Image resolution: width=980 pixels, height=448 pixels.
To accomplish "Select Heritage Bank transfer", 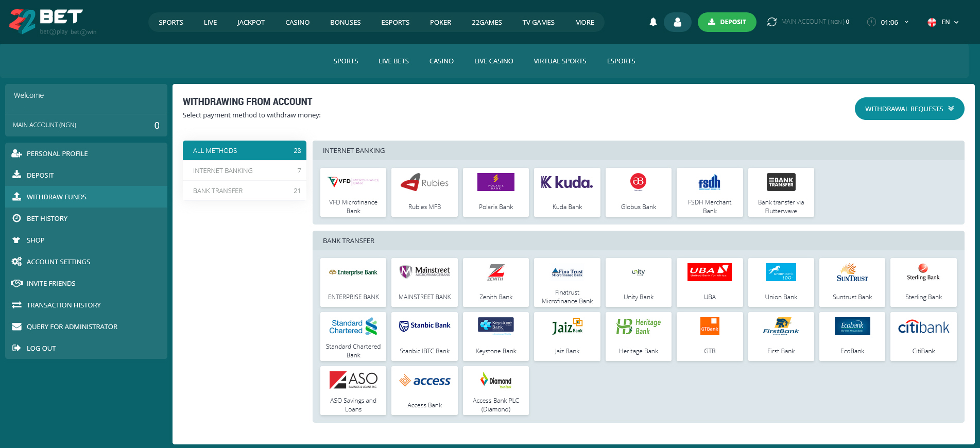I will [x=639, y=336].
